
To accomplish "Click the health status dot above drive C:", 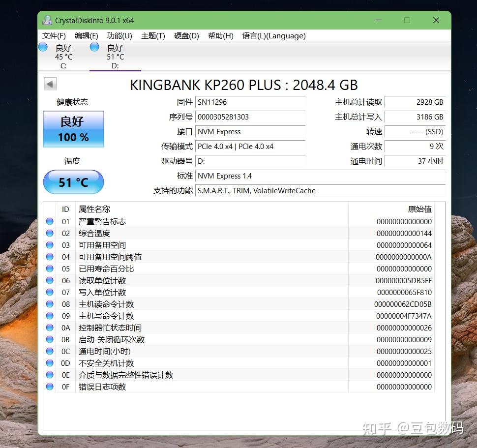I will pyautogui.click(x=44, y=47).
